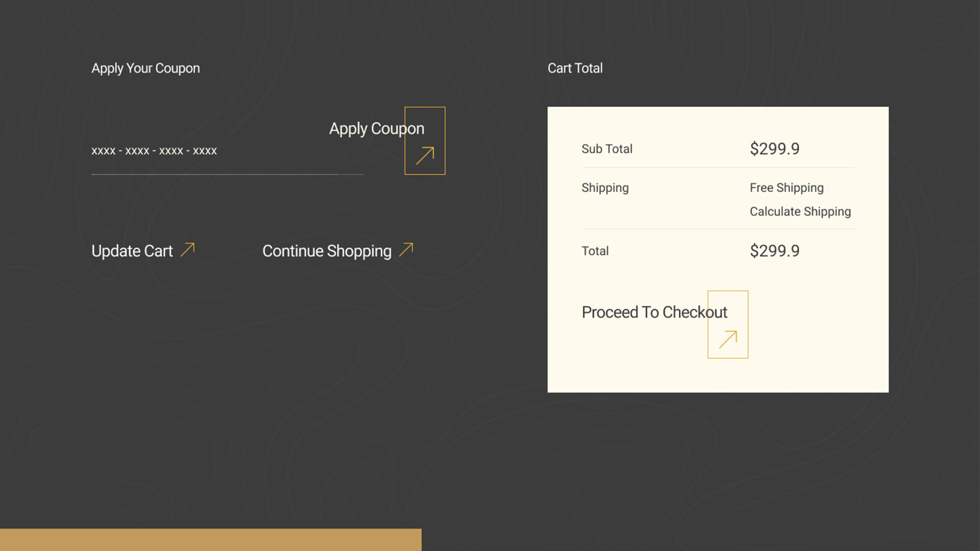Click the Total label in cart

click(x=595, y=251)
